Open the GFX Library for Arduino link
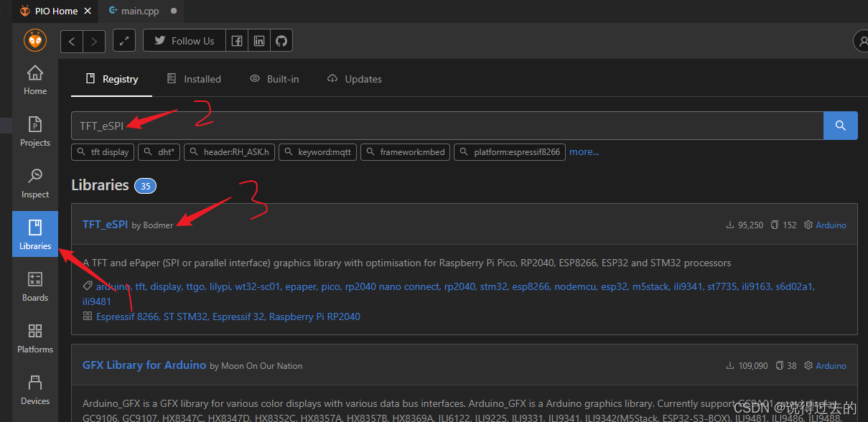This screenshot has width=868, height=422. click(x=144, y=365)
